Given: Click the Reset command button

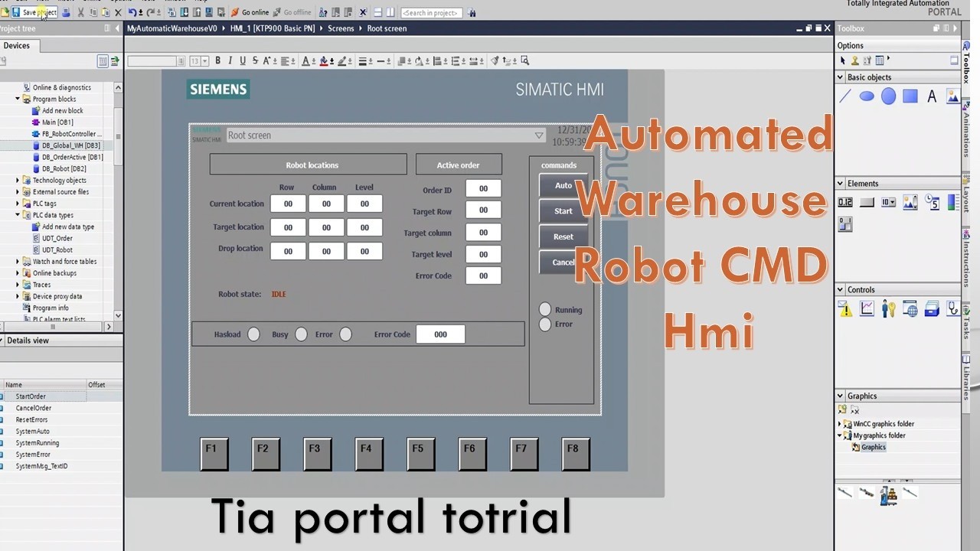Looking at the screenshot, I should pyautogui.click(x=563, y=237).
